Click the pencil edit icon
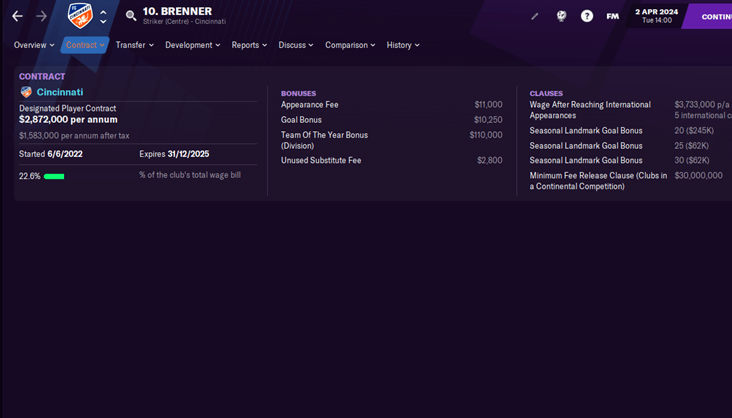This screenshot has width=732, height=418. click(x=535, y=16)
